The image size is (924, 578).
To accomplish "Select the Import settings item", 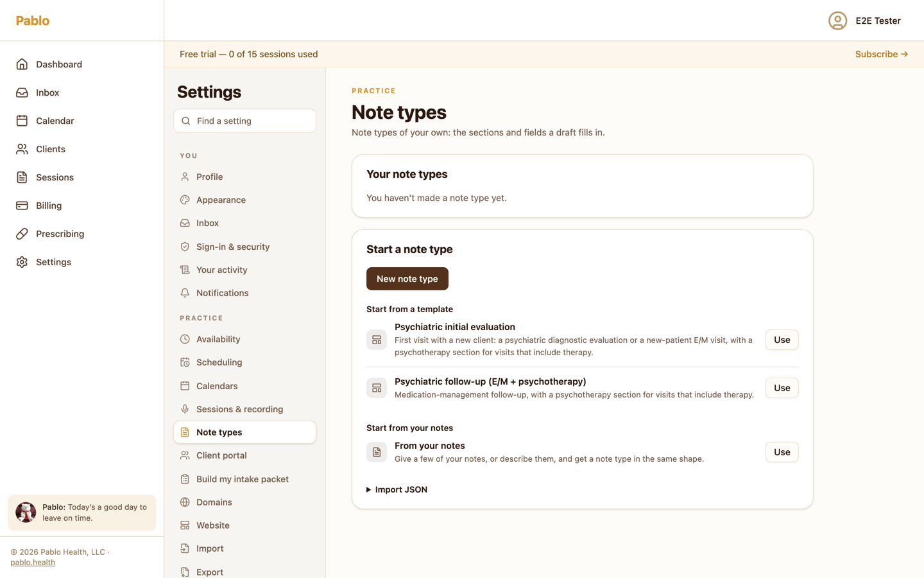I will point(244,548).
